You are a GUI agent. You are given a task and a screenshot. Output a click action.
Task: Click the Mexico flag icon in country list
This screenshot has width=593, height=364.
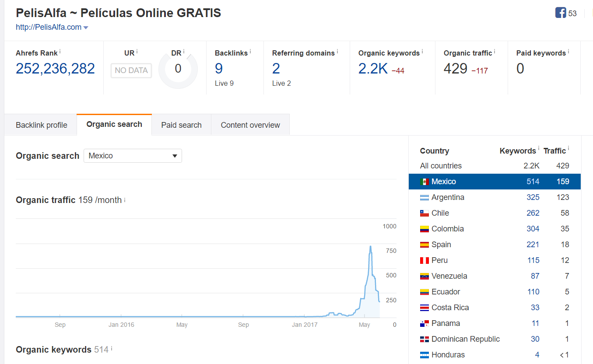pos(424,182)
